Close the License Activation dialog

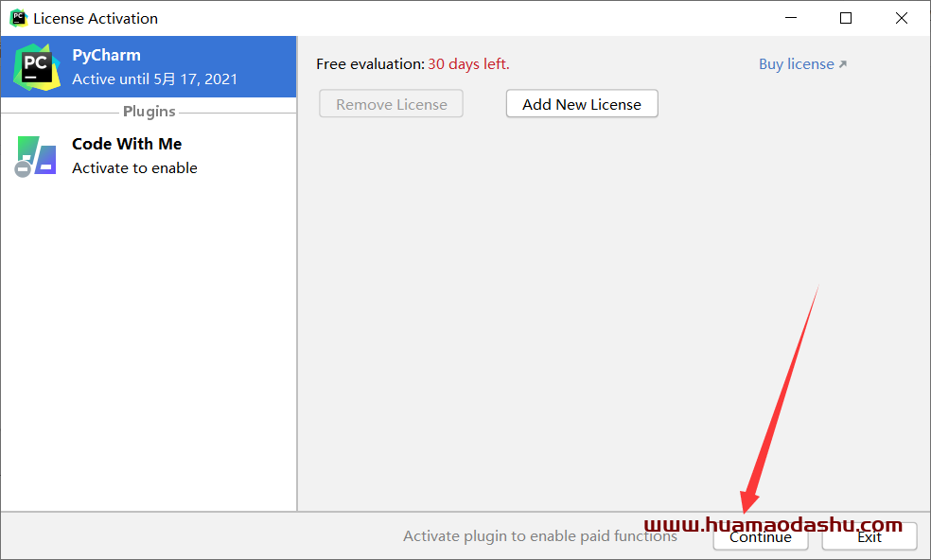(902, 18)
